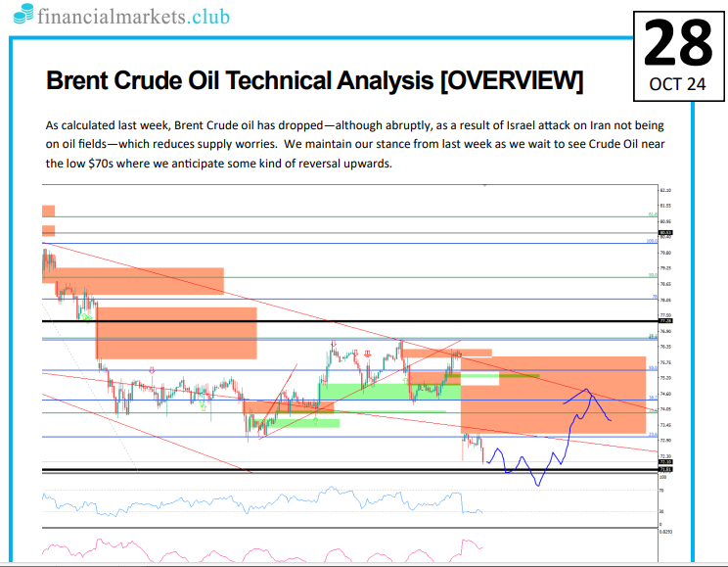
Task: Click the 82.10 label on the price axis
Action: pyautogui.click(x=665, y=190)
